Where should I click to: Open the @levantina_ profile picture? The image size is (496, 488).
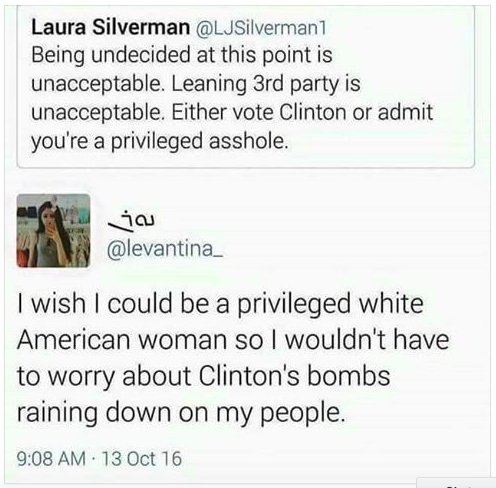click(x=53, y=230)
